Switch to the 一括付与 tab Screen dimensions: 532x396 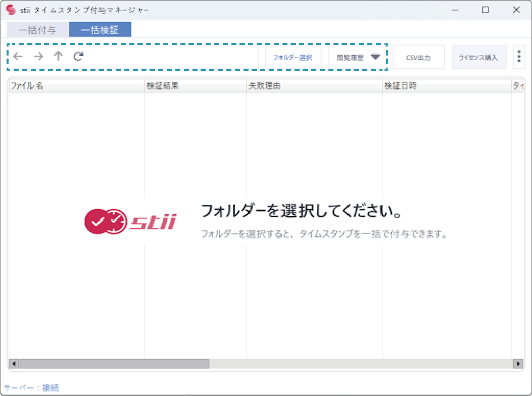(38, 30)
